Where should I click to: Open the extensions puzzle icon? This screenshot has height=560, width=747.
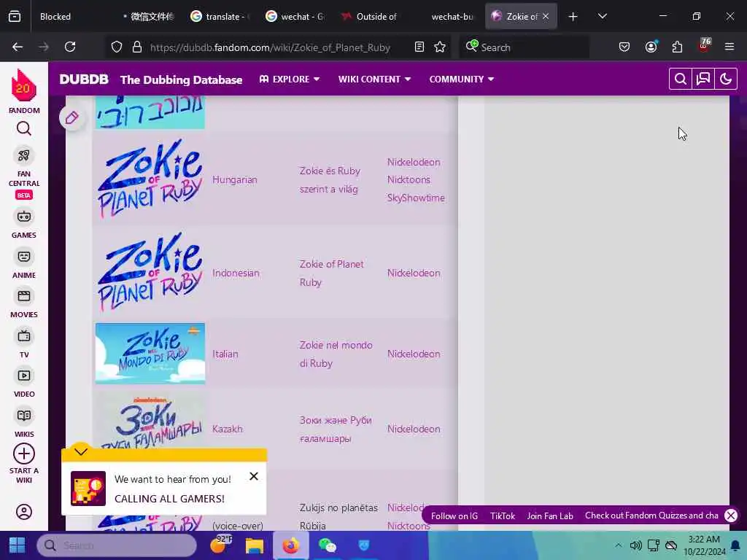677,47
